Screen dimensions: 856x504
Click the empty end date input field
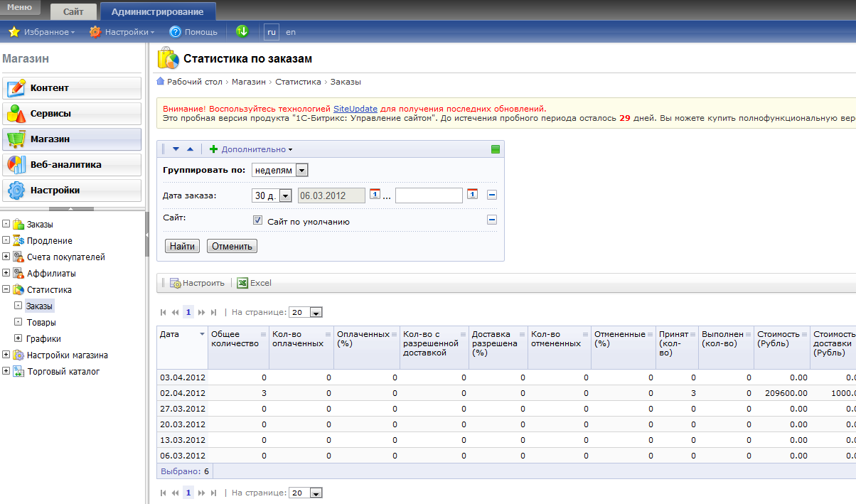(429, 195)
